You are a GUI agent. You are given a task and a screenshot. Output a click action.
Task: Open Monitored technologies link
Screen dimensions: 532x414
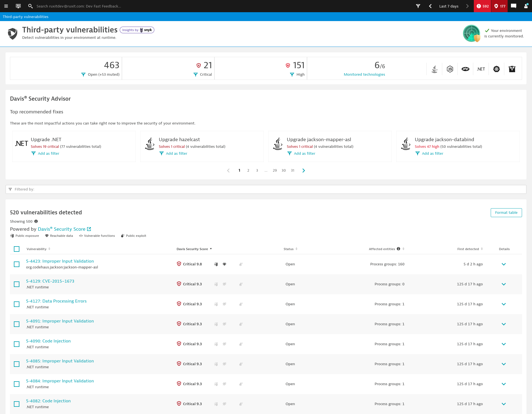tap(364, 74)
